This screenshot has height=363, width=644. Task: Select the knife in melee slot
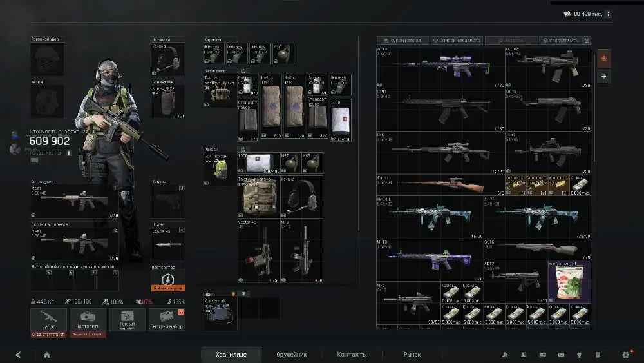pos(168,244)
